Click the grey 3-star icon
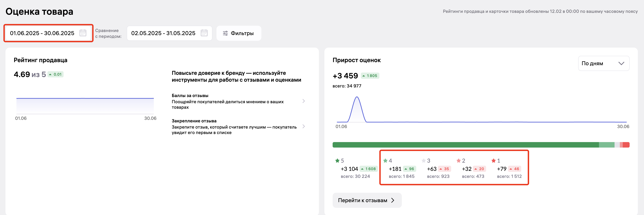The image size is (644, 215). pos(424,161)
